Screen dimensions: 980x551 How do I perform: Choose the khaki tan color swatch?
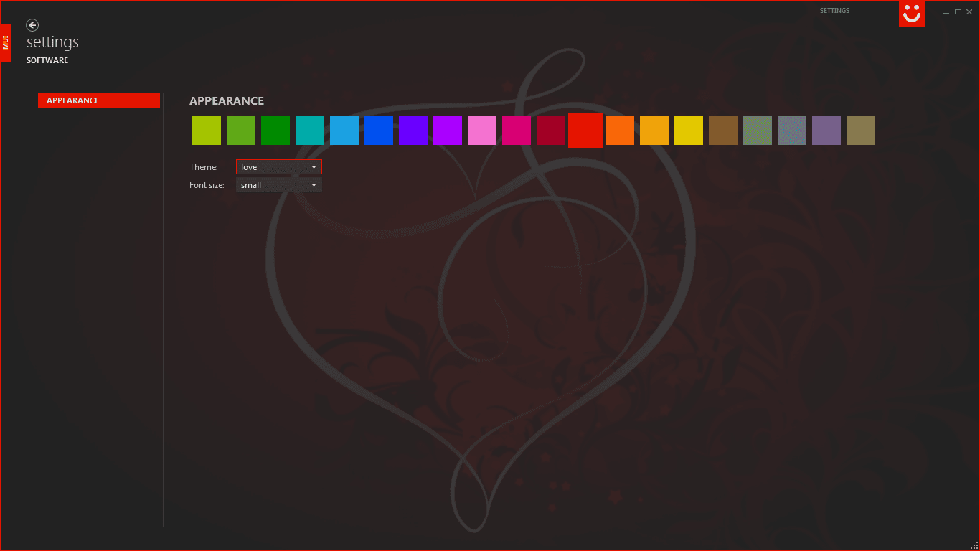coord(861,130)
